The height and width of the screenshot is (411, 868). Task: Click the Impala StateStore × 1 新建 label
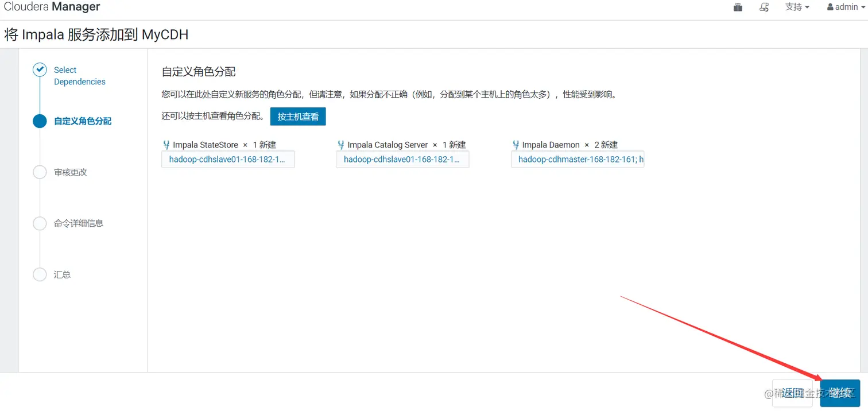pyautogui.click(x=224, y=145)
